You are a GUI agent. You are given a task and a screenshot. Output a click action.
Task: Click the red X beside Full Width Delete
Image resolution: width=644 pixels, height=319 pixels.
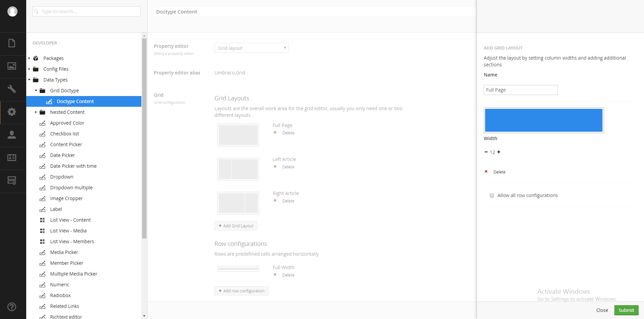coord(275,275)
